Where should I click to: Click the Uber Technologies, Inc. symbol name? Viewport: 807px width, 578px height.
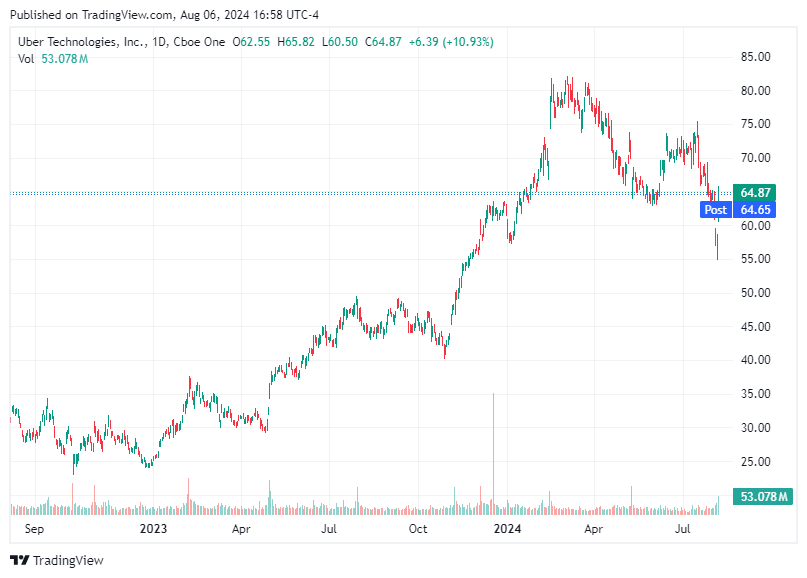[84, 42]
